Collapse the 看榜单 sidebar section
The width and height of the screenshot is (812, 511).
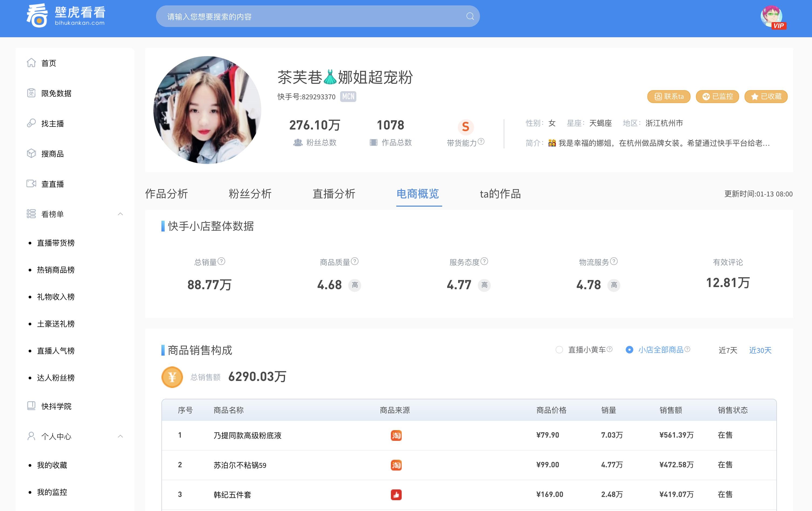tap(120, 214)
